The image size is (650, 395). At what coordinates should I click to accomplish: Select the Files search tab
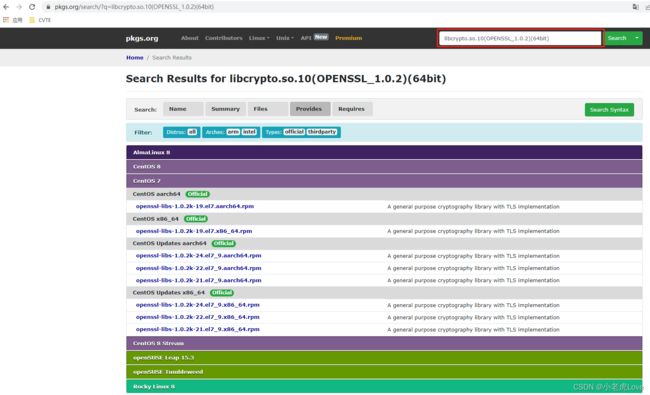click(x=268, y=109)
